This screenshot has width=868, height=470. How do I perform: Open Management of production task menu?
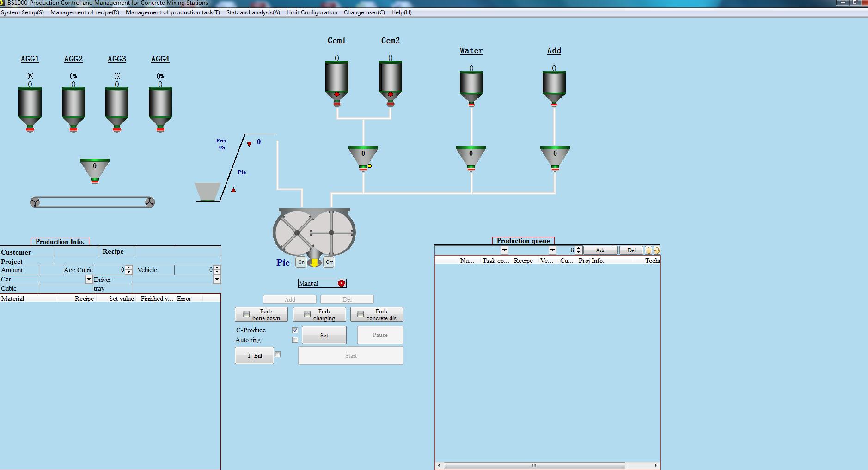[173, 12]
